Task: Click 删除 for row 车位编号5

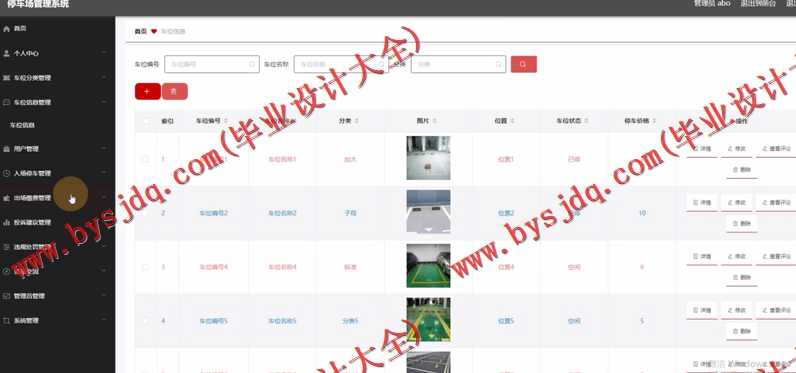Action: click(742, 331)
